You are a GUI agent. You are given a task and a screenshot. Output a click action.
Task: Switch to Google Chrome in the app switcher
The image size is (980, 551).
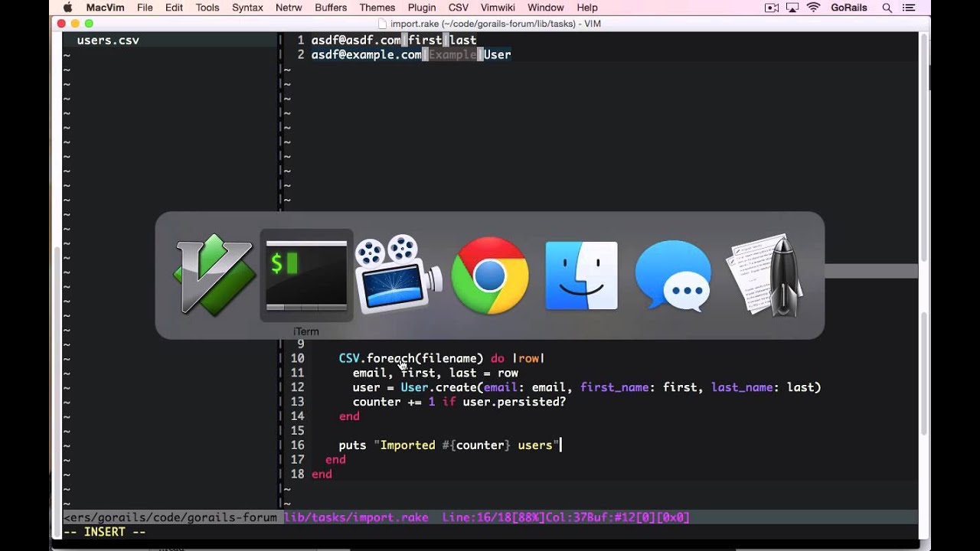click(490, 275)
